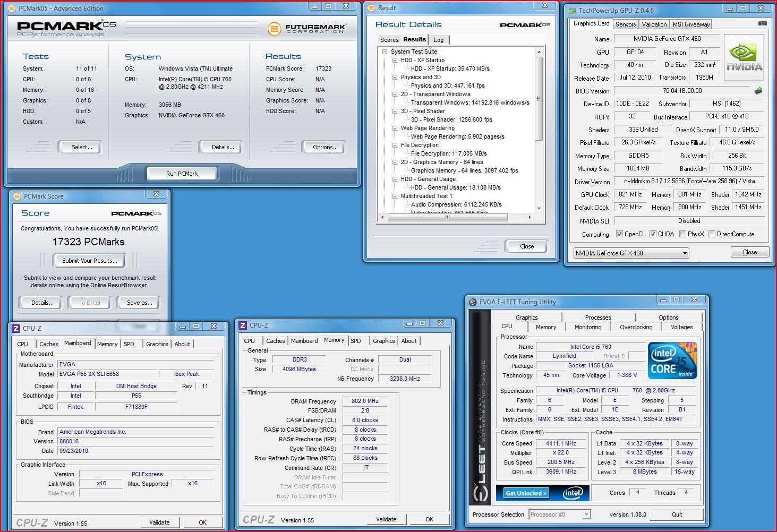Click Details... in the PCMark Score window
Viewport: 777px width, 532px height.
(42, 303)
